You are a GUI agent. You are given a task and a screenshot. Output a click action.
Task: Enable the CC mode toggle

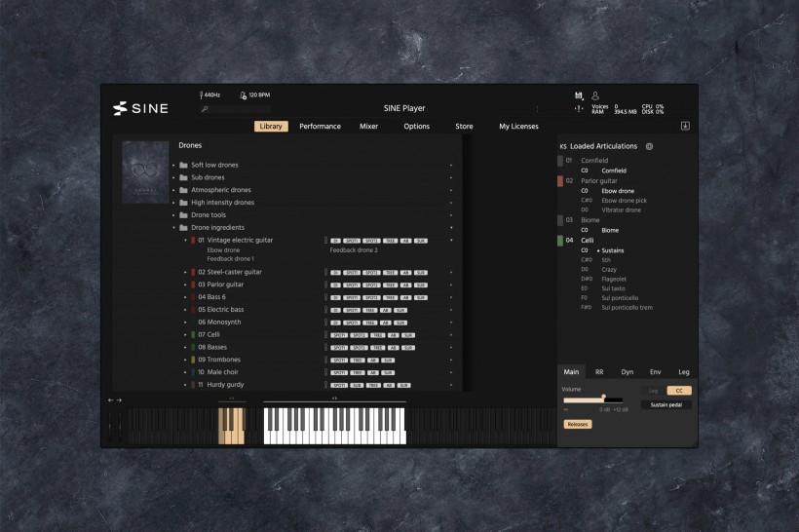click(x=678, y=391)
